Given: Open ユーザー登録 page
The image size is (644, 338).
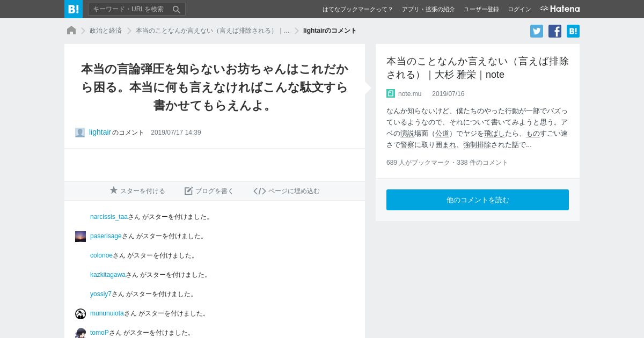Looking at the screenshot, I should [x=481, y=9].
